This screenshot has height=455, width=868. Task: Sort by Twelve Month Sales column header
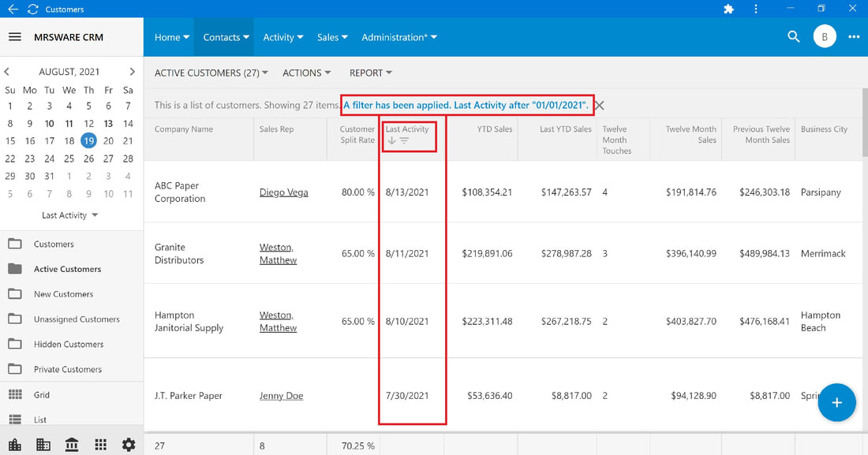pos(691,135)
